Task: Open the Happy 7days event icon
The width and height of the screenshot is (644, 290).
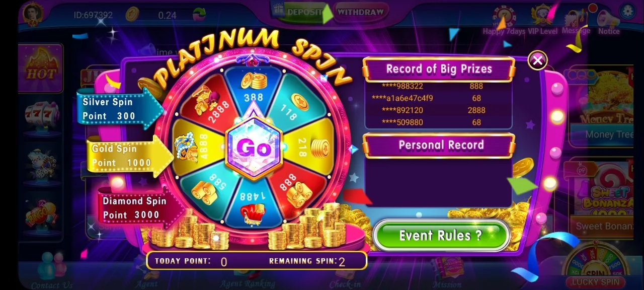Action: (504, 21)
